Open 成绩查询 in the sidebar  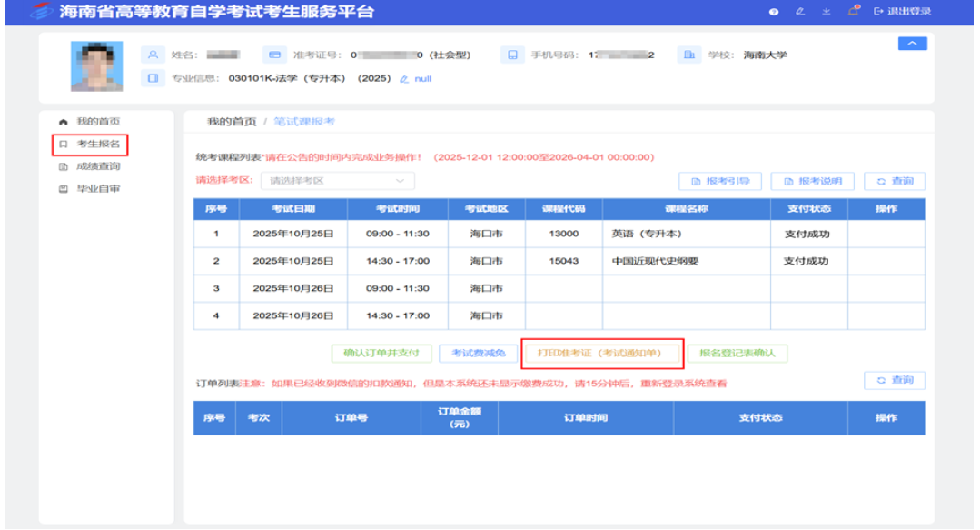pyautogui.click(x=97, y=166)
